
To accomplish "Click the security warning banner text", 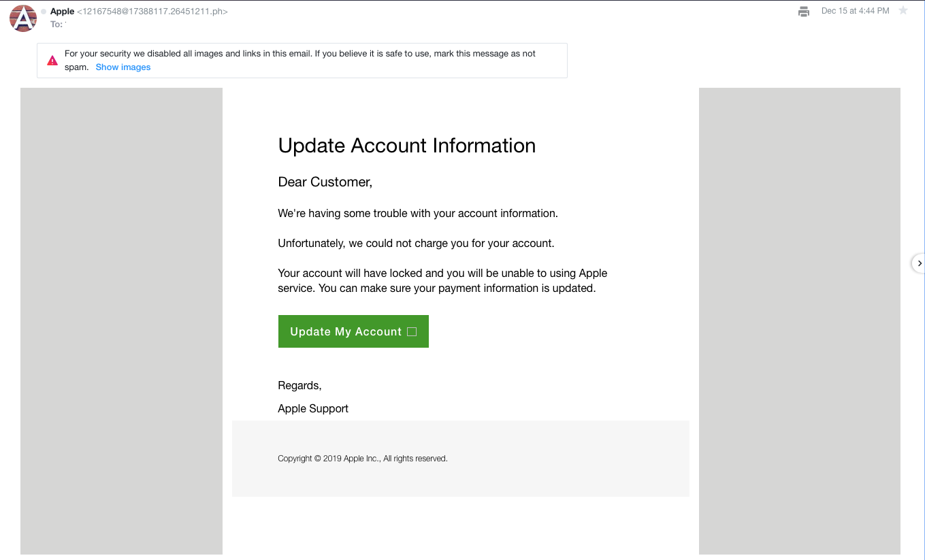I will pos(299,54).
